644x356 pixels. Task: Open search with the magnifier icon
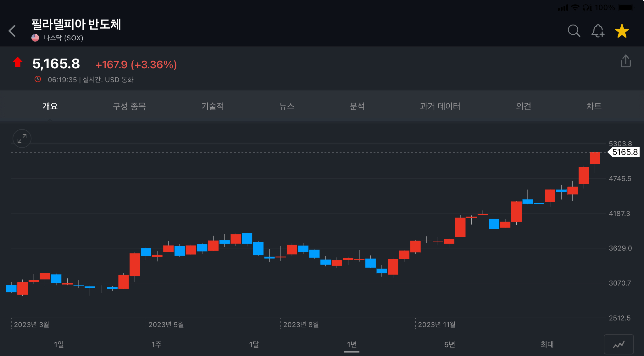click(x=574, y=31)
